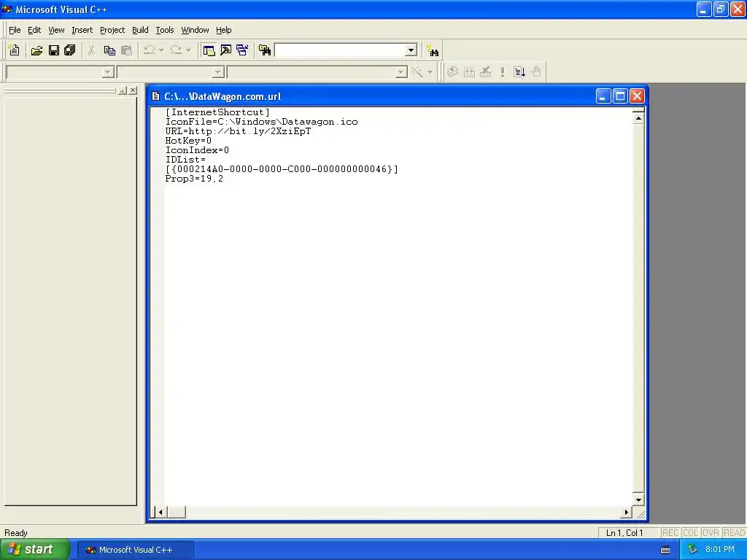The width and height of the screenshot is (747, 560).
Task: Click the IconFile=C:\Windows\Datawagon.ico line
Action: (262, 122)
